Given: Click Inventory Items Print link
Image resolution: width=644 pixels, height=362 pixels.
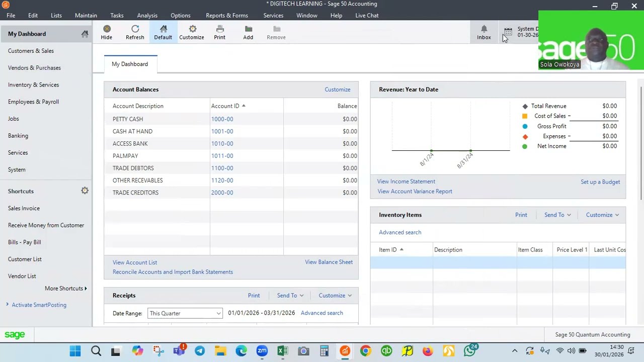Looking at the screenshot, I should coord(521,215).
